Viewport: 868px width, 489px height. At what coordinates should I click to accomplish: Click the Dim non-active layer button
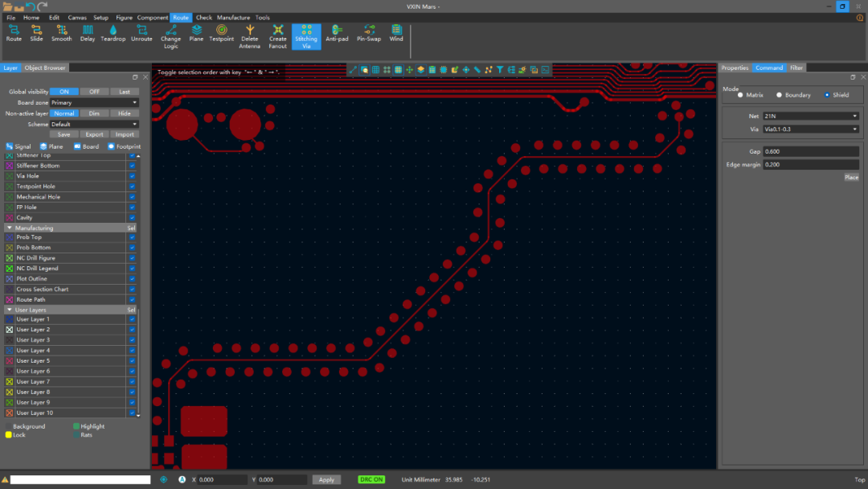click(x=94, y=113)
